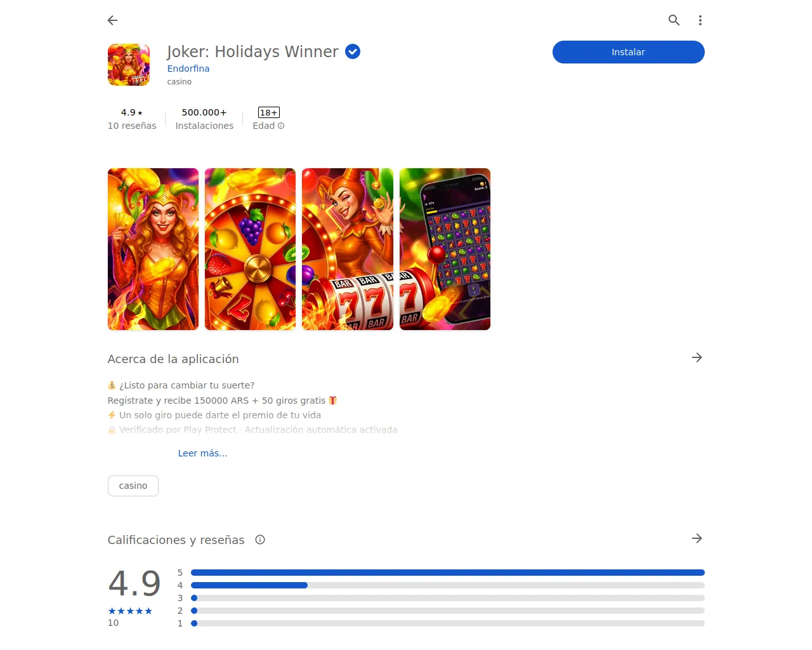Click the Instalar button
The height and width of the screenshot is (650, 812).
[x=628, y=52]
